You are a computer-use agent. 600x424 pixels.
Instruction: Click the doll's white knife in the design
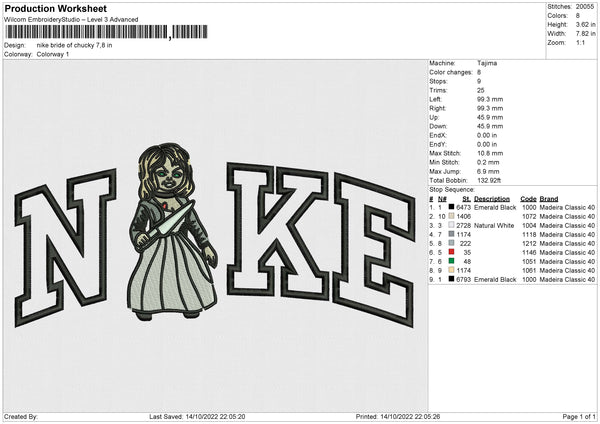[x=172, y=220]
